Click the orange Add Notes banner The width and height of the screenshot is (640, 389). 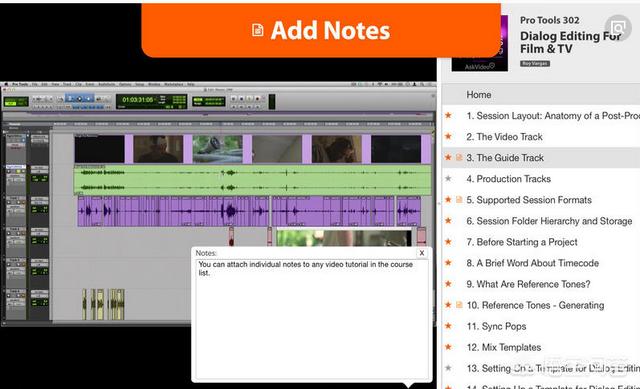pos(321,30)
